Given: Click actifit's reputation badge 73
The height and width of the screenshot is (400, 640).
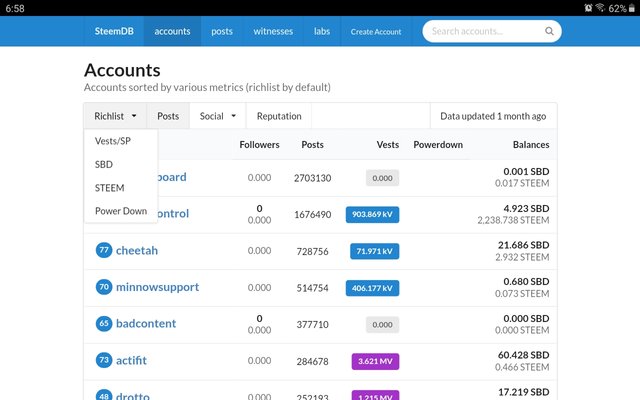Looking at the screenshot, I should [104, 360].
